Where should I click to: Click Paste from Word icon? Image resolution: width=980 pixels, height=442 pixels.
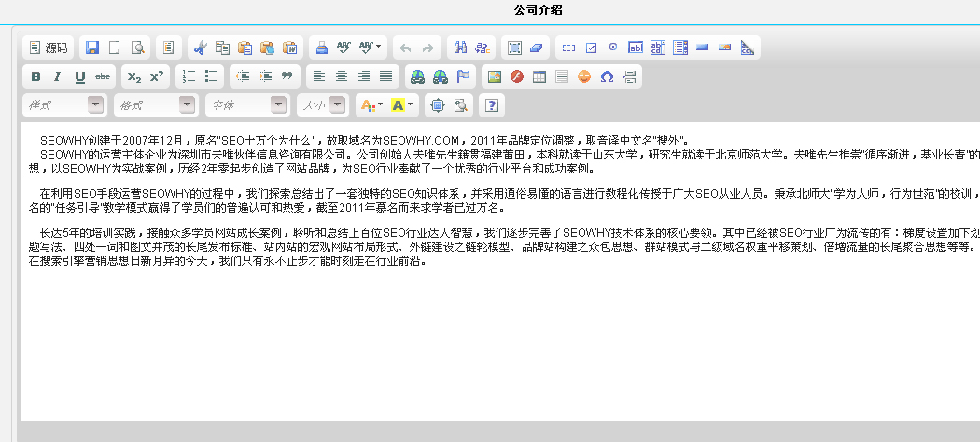pos(290,48)
